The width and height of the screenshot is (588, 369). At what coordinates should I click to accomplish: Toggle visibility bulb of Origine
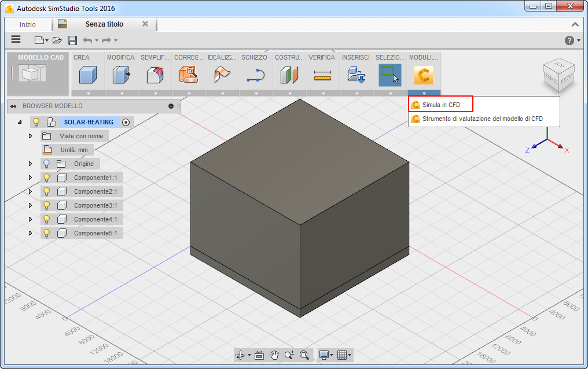(46, 164)
